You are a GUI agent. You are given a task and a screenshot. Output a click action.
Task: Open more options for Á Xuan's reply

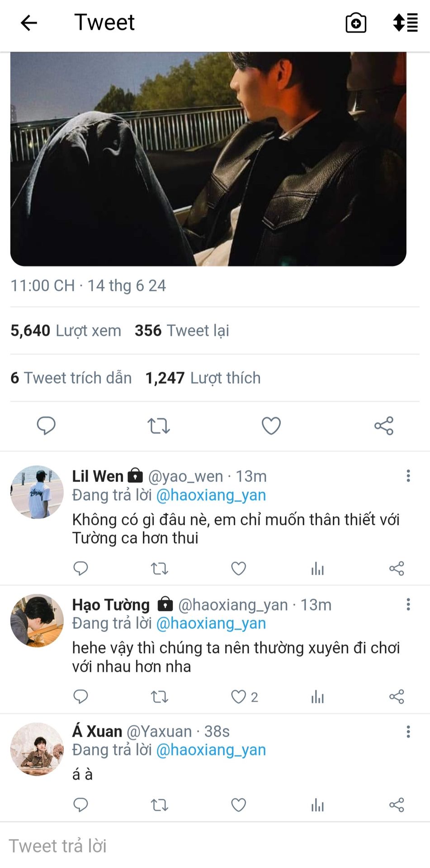408,731
